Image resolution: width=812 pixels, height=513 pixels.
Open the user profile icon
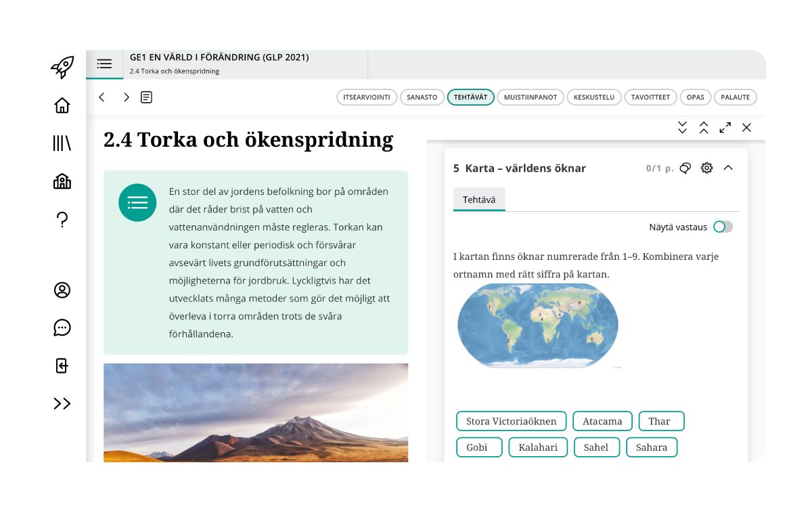[x=62, y=290]
